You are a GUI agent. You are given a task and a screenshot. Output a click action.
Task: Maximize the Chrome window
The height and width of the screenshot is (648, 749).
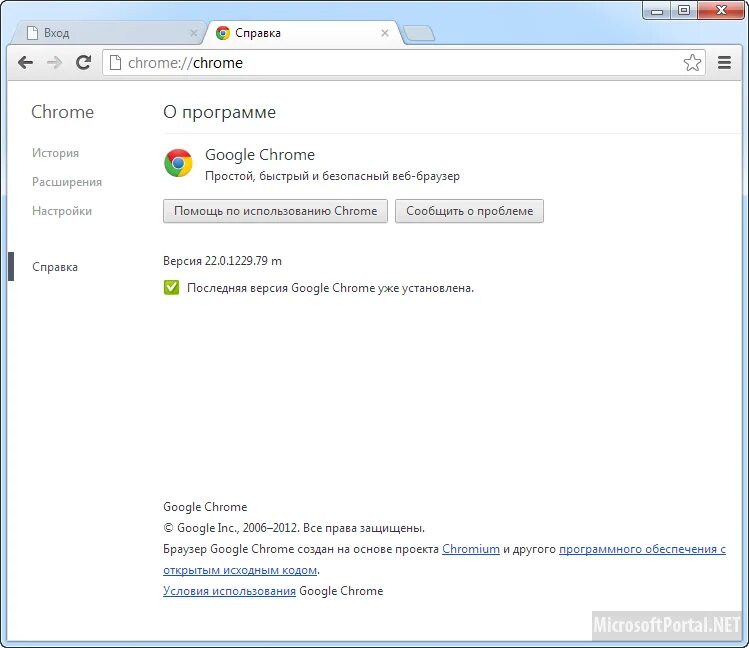tap(684, 11)
